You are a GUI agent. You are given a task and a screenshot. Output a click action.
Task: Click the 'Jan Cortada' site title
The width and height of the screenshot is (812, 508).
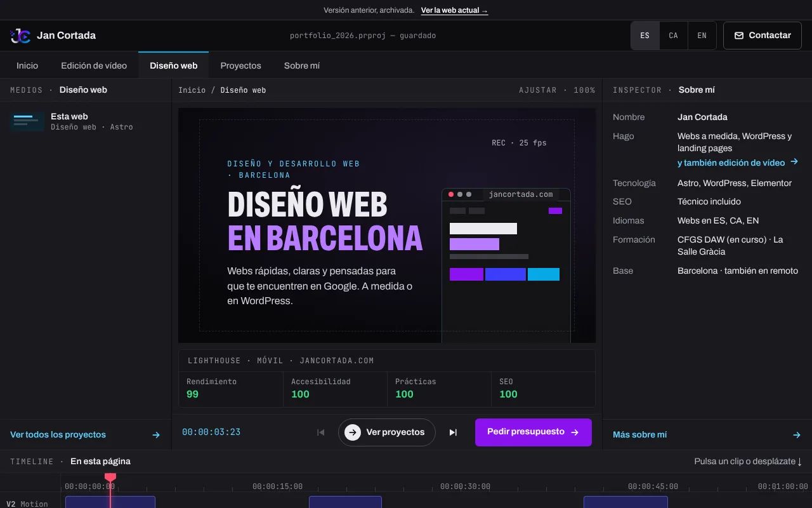point(66,36)
